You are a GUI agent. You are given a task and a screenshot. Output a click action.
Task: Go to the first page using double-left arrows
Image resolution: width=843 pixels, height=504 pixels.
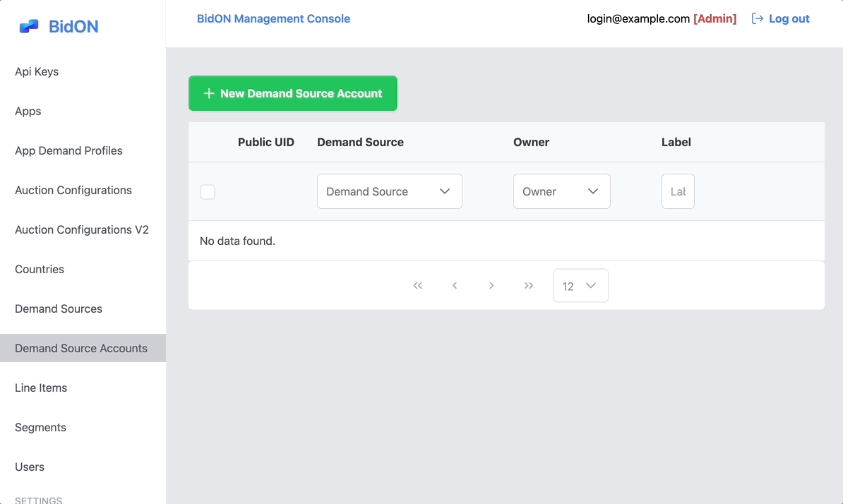417,285
